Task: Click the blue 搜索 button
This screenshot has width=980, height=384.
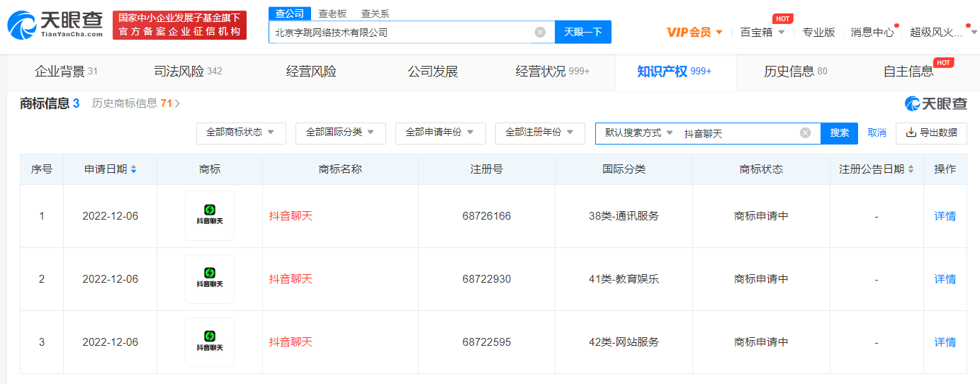Action: (839, 133)
